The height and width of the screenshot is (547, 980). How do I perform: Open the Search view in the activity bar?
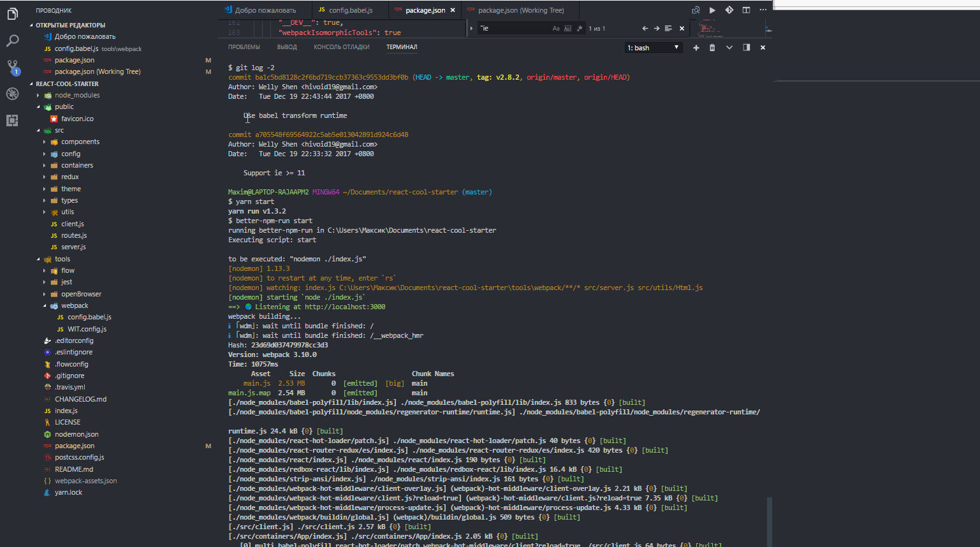pyautogui.click(x=11, y=40)
